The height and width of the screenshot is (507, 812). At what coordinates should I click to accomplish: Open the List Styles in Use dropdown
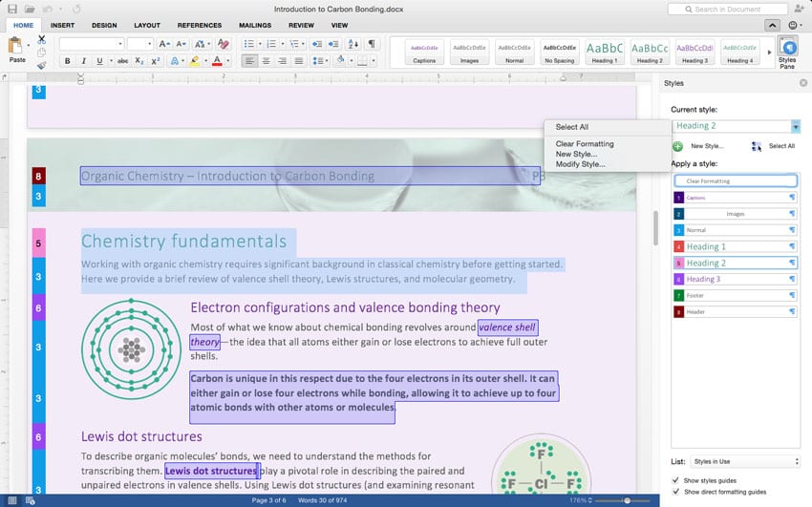745,461
